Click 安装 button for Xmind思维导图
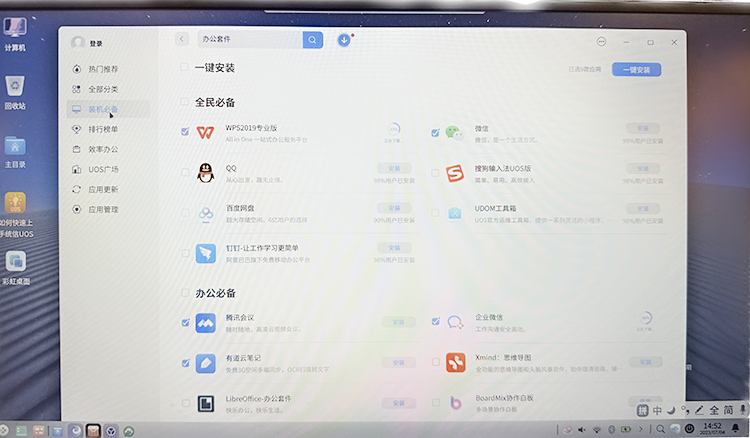750x438 pixels. tap(645, 362)
